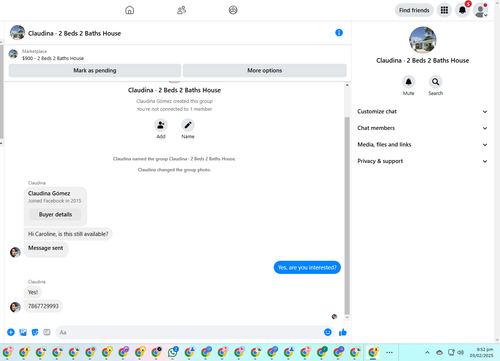Image resolution: width=500 pixels, height=361 pixels.
Task: Open the OneDrive cloud tray icon
Action: [x=439, y=352]
